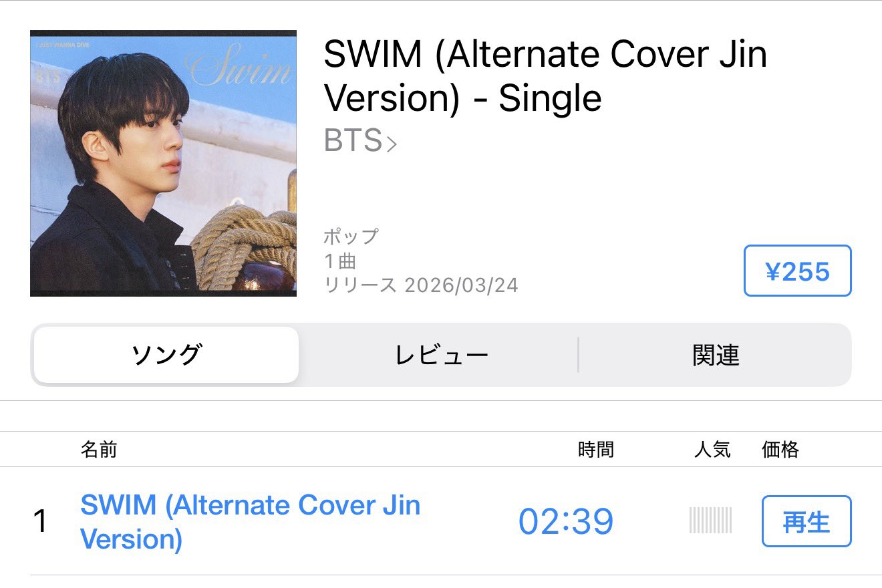Tap the 価格 column header

(x=780, y=450)
